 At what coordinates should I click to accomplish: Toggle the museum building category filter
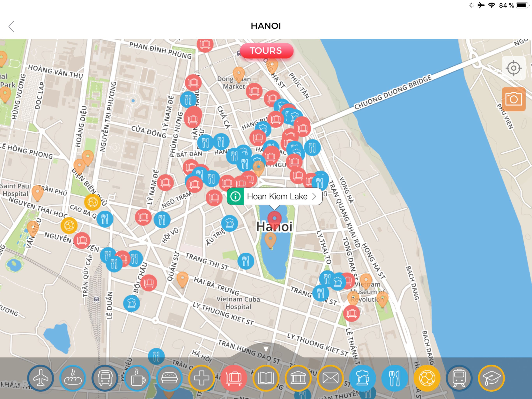tap(298, 378)
